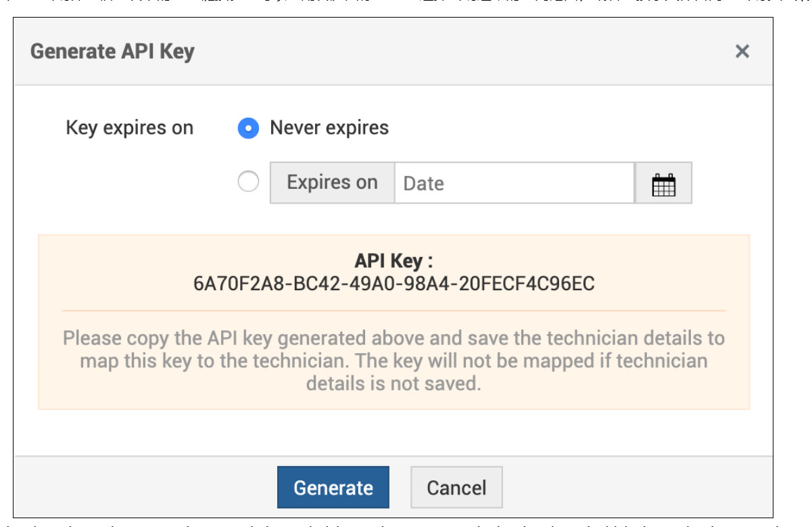The image size is (812, 527).
Task: Click the generated API key string
Action: (x=394, y=283)
